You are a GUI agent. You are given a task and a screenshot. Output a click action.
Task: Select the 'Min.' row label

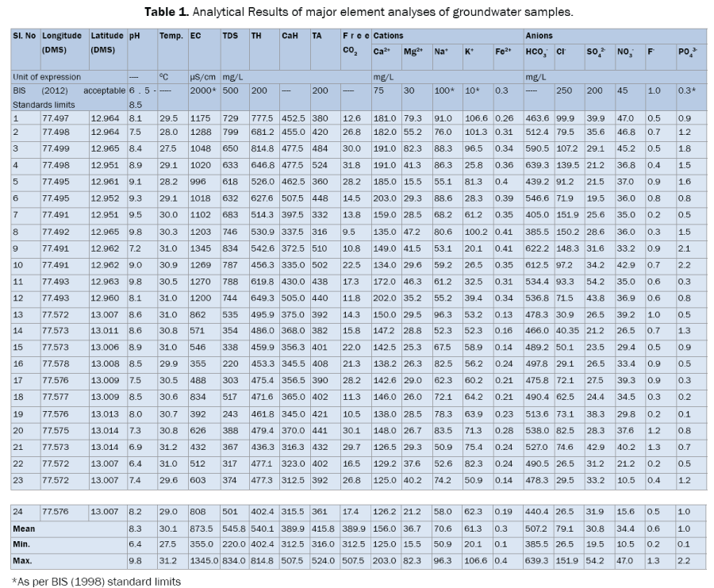22,546
